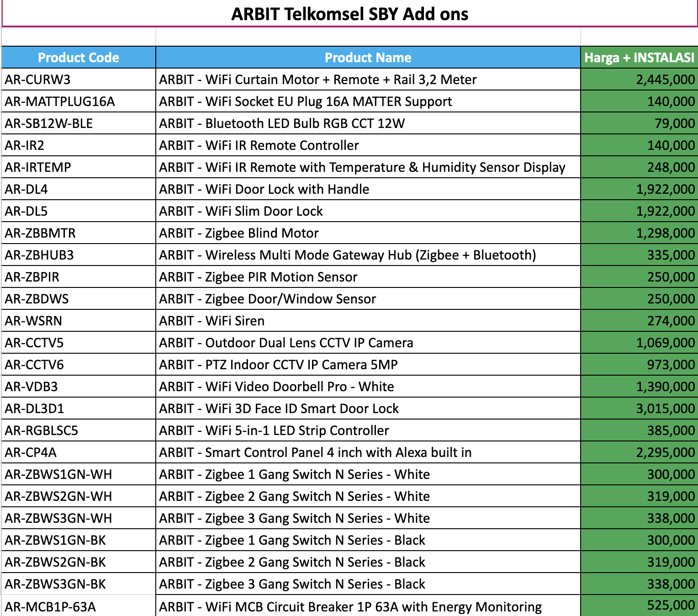698x616 pixels.
Task: Click the Zigbee Blind Motor name cell
Action: (368, 233)
